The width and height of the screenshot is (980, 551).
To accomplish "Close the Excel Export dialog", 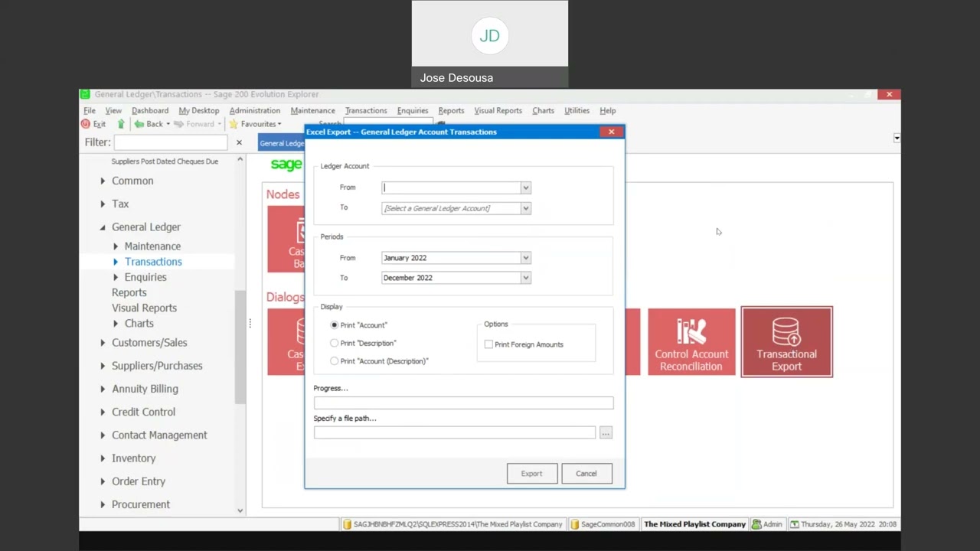I will click(x=611, y=132).
